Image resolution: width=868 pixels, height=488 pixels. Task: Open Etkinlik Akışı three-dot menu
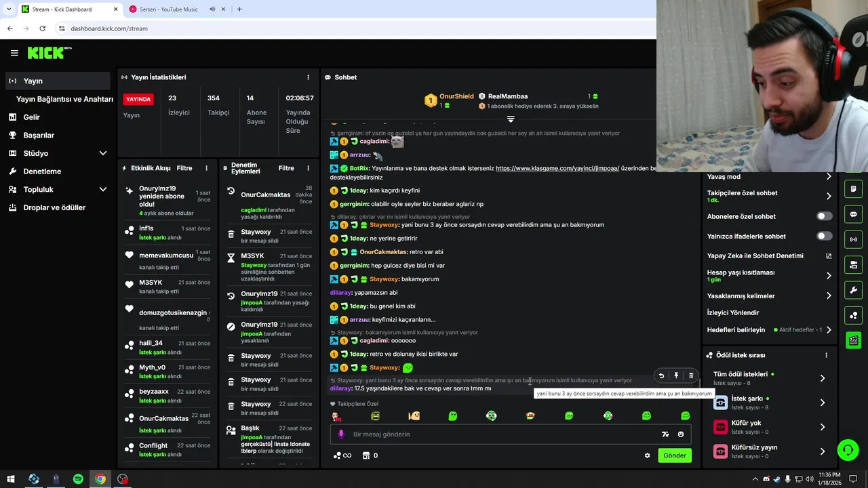(x=206, y=168)
